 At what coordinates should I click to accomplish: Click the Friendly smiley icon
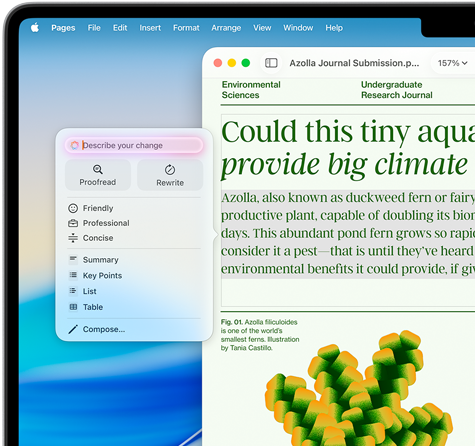click(x=73, y=208)
